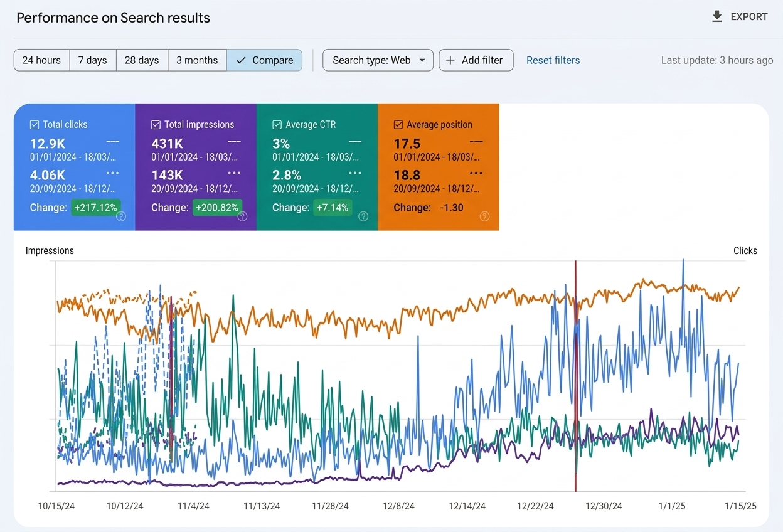Image resolution: width=783 pixels, height=532 pixels.
Task: Select the Compare date option
Action: [264, 60]
